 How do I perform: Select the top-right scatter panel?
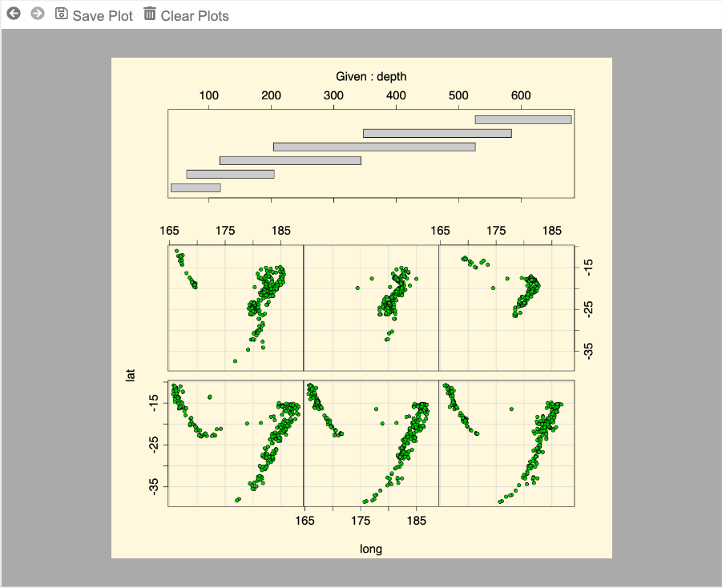[x=506, y=308]
